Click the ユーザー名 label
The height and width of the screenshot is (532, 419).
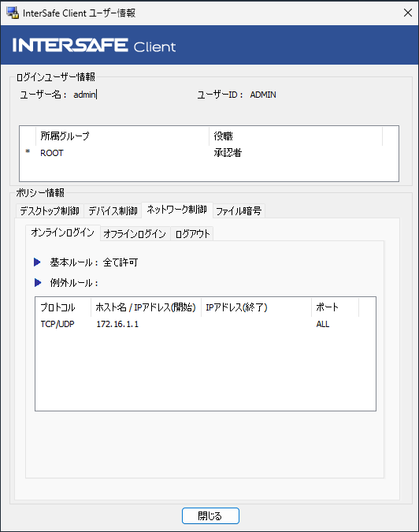pyautogui.click(x=43, y=95)
